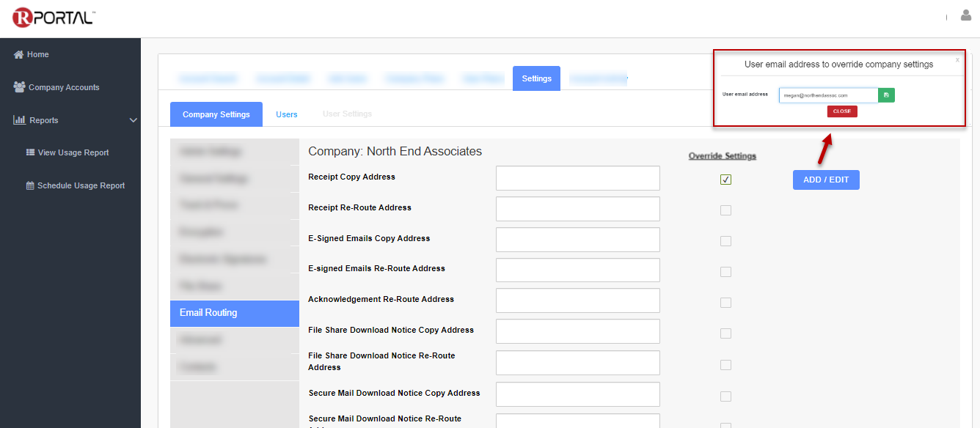
Task: Collapse the Reports menu chevron
Action: pos(133,120)
